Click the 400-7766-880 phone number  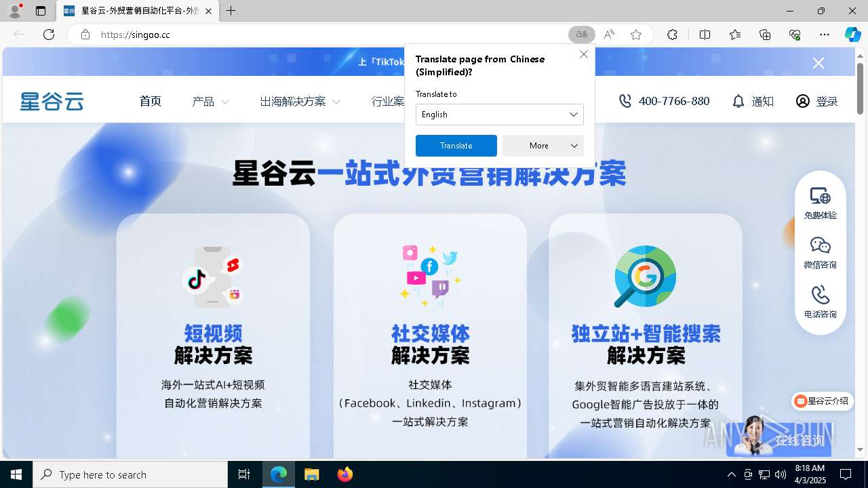click(674, 101)
